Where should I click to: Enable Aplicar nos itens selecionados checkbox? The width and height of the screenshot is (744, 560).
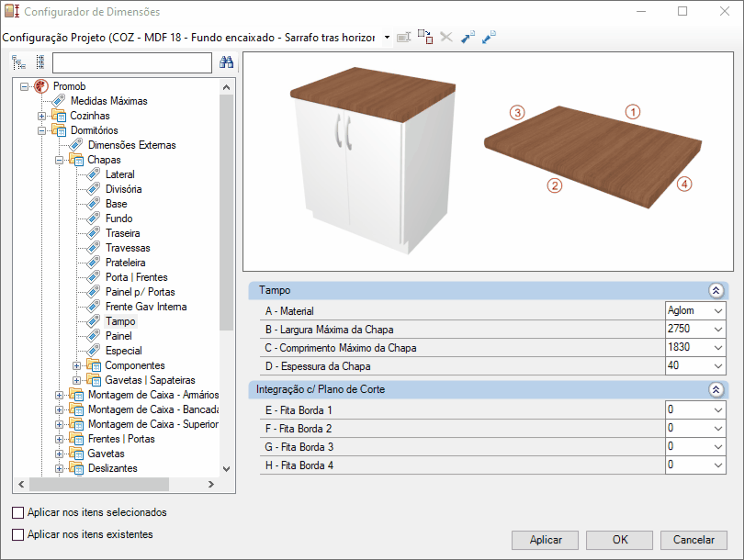[18, 512]
